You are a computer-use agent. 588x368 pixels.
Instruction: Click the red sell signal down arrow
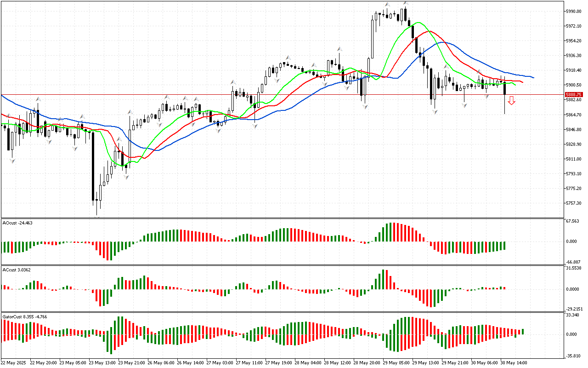tap(511, 101)
